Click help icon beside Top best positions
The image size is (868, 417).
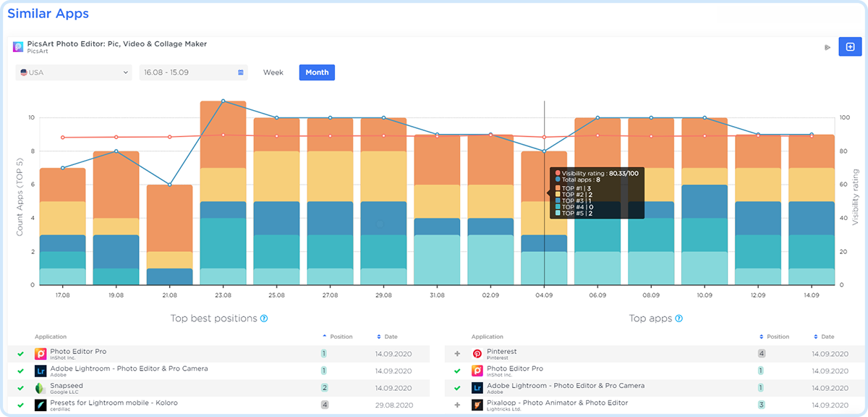pos(264,319)
